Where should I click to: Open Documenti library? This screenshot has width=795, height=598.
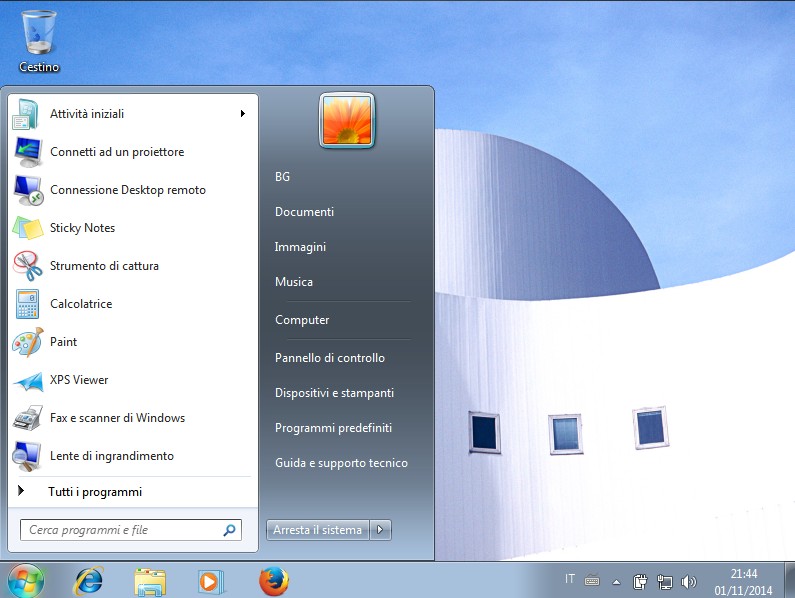(x=304, y=212)
